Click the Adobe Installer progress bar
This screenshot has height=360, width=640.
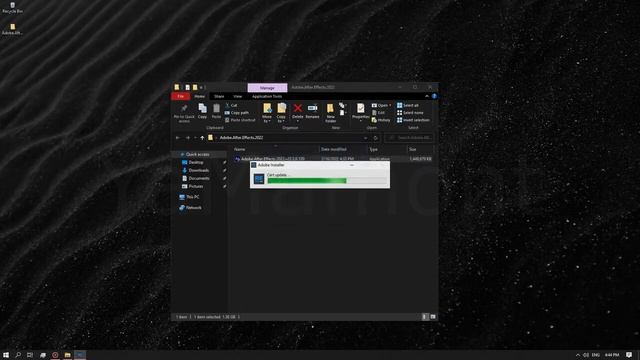click(327, 181)
